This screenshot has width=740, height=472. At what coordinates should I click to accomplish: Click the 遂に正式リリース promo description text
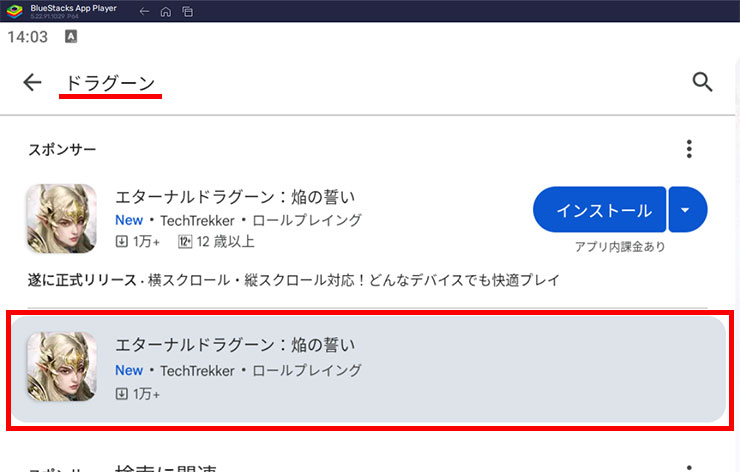[293, 280]
